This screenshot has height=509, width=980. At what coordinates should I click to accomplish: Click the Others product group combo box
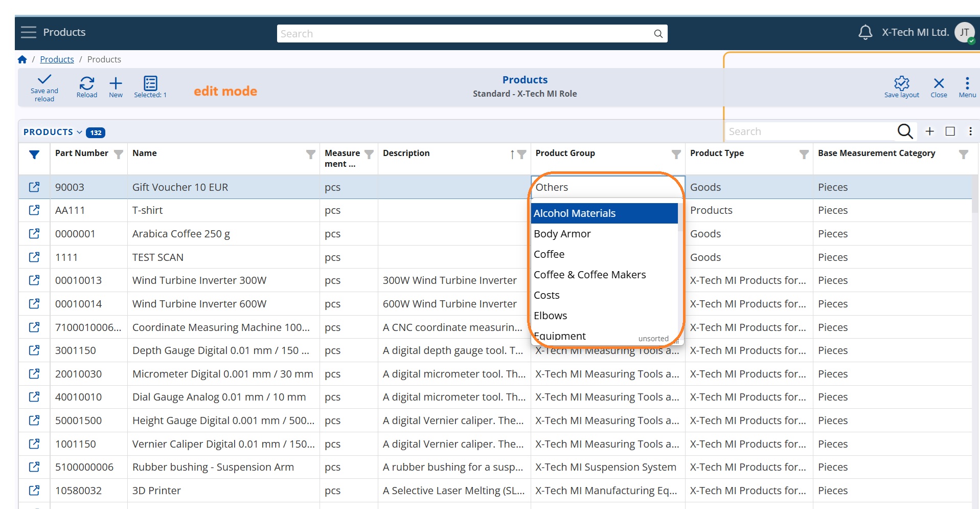607,187
